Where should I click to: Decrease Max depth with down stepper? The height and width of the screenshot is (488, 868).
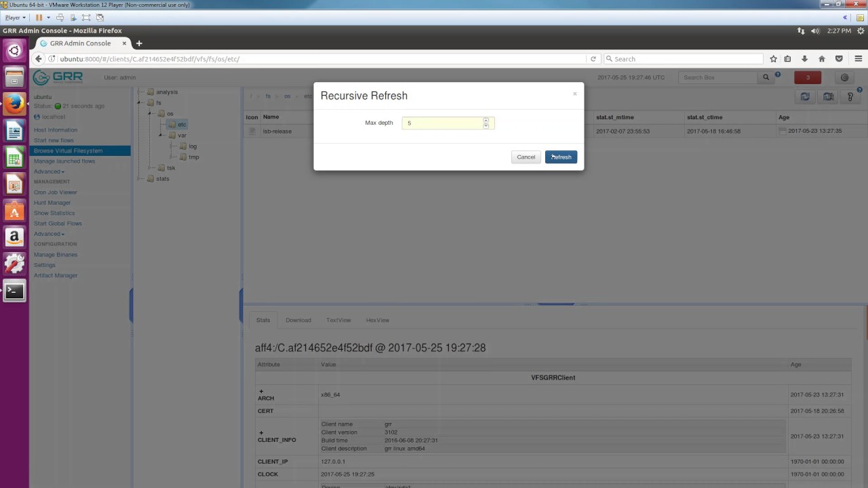tap(486, 125)
